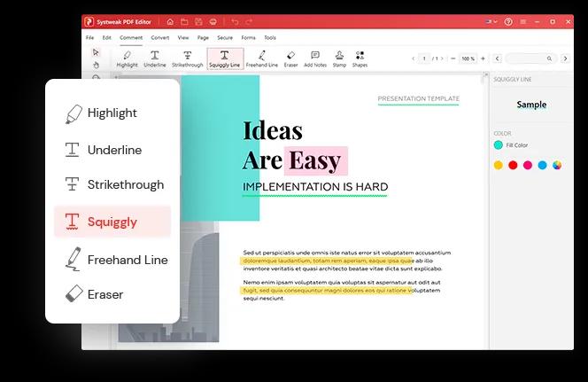The width and height of the screenshot is (588, 382).
Task: Choose Squiggly in the popup tool list
Action: [112, 222]
